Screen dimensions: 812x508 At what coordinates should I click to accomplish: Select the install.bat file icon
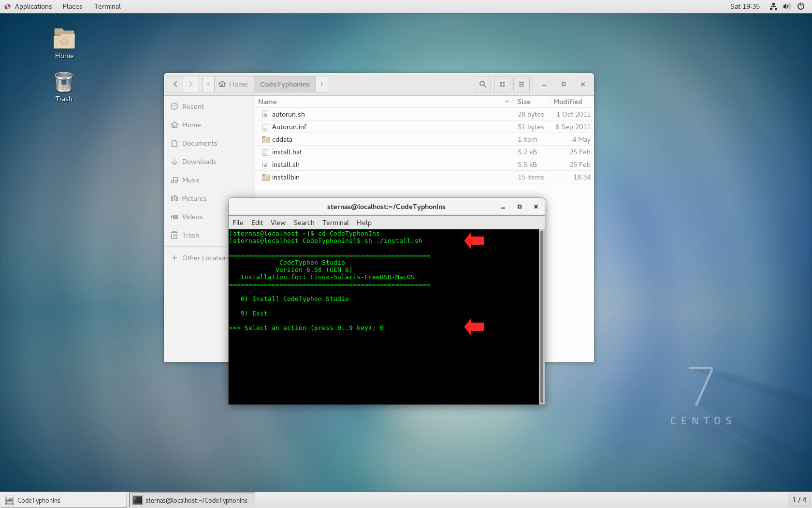click(265, 152)
